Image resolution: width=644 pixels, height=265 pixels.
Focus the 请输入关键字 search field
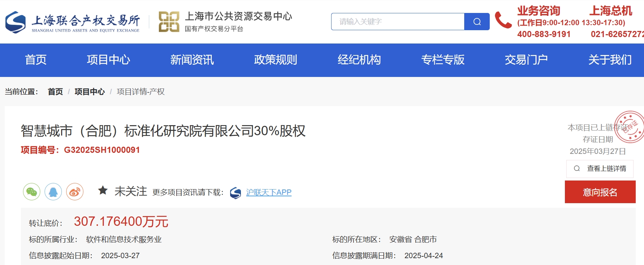(x=398, y=22)
